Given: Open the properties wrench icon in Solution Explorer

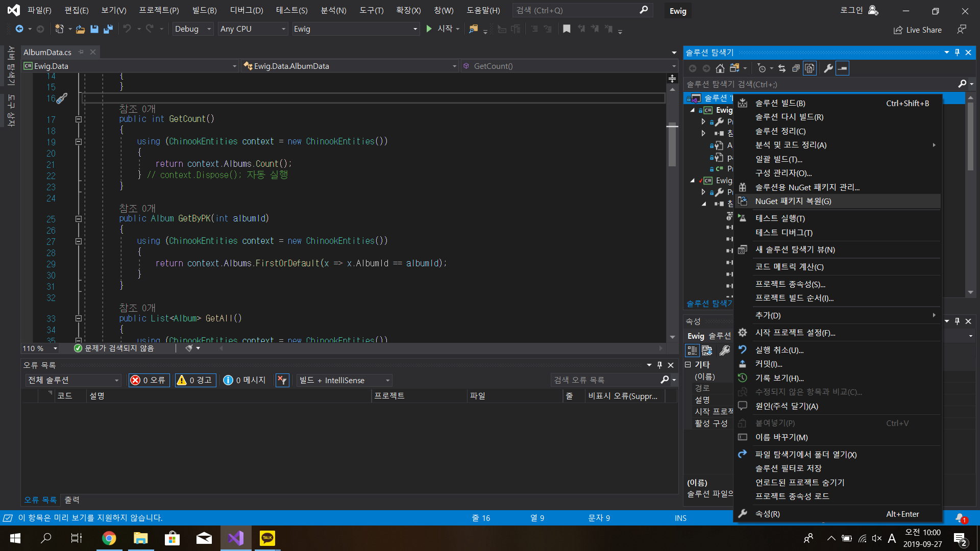Looking at the screenshot, I should [828, 68].
